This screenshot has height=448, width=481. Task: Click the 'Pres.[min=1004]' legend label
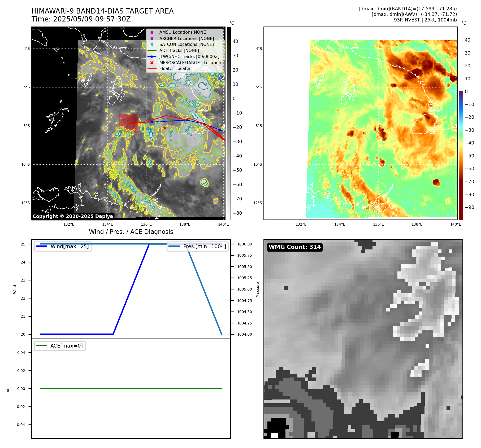tap(205, 246)
